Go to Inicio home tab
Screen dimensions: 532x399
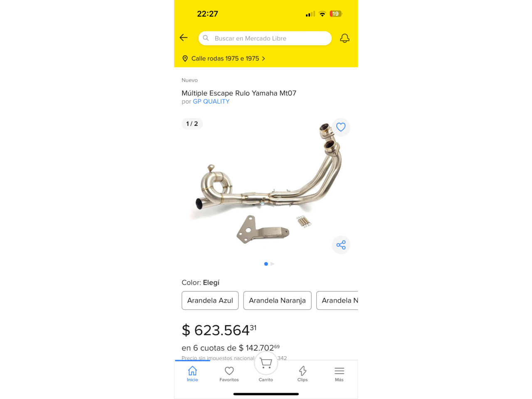click(x=192, y=374)
